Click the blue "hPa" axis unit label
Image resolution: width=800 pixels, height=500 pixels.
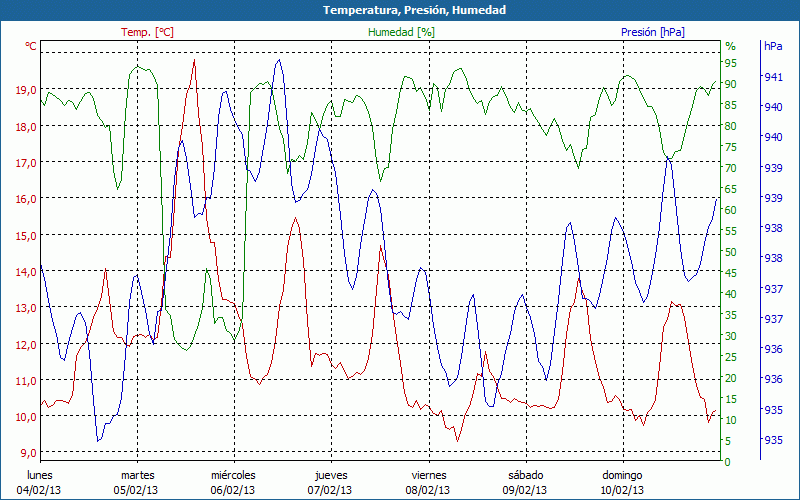[773, 46]
